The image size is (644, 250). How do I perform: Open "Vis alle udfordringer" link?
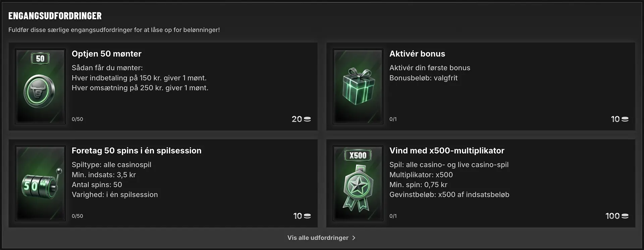click(318, 238)
